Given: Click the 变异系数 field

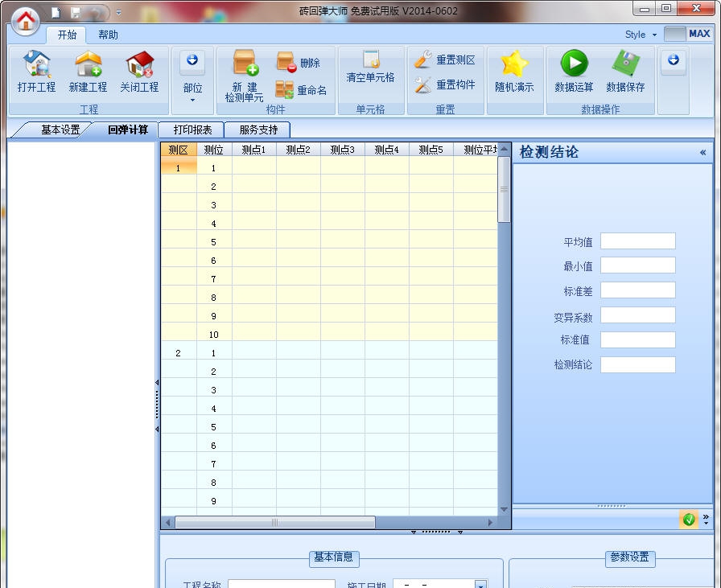Looking at the screenshot, I should tap(638, 315).
